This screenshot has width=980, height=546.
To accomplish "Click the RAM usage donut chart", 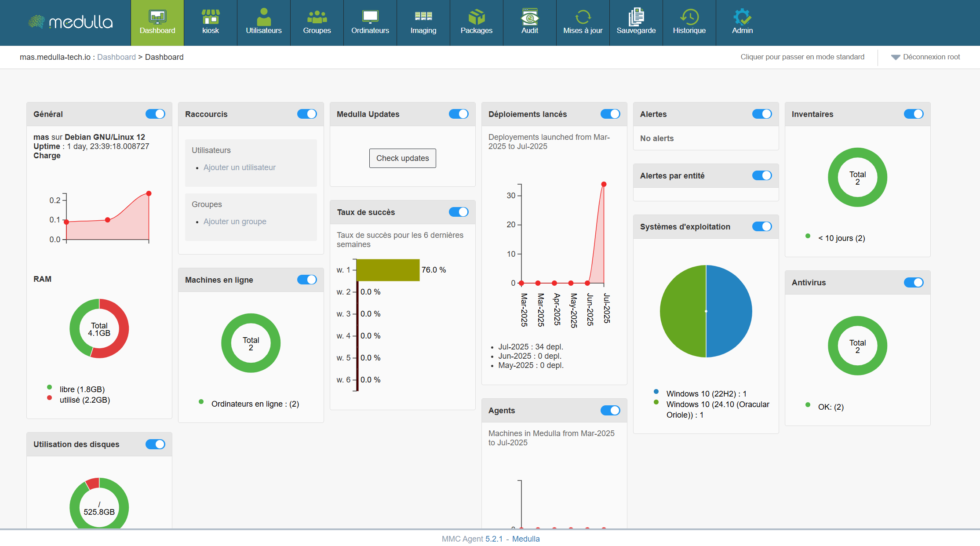I will point(99,328).
